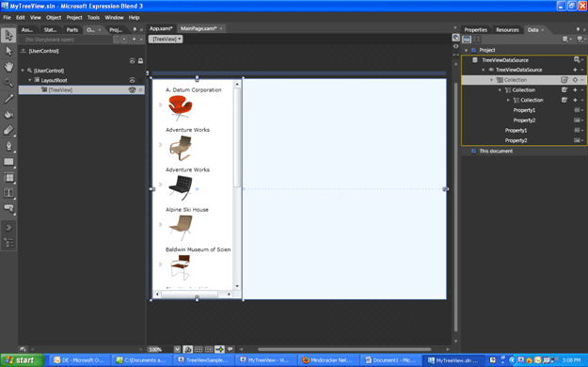The image size is (588, 367).
Task: Switch to the App.xaml document tab
Action: [x=161, y=28]
